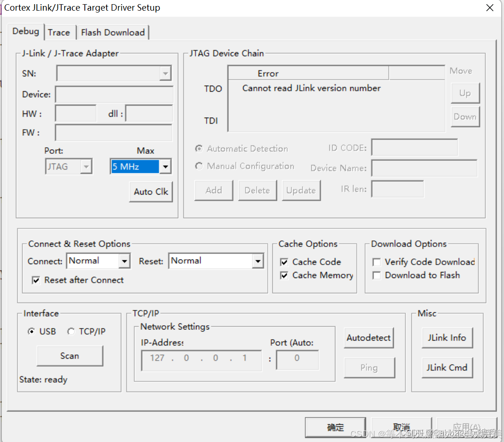Switch to the Trace tab

[60, 32]
